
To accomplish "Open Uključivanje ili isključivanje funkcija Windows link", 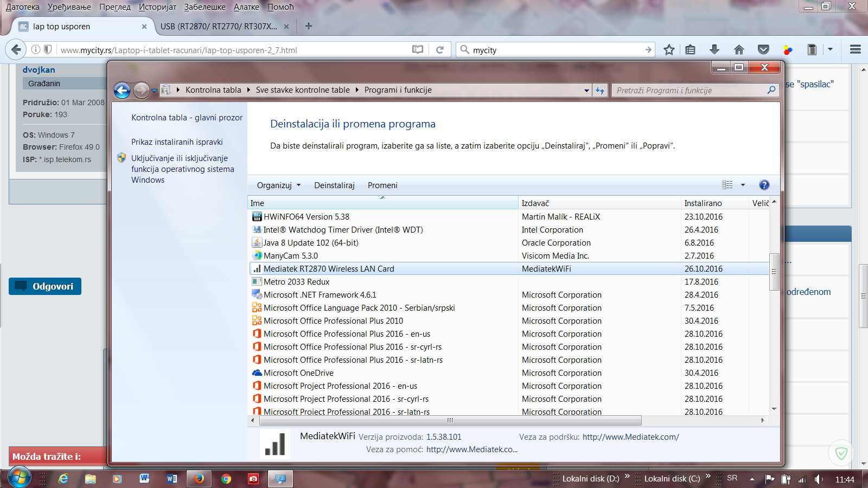I will [183, 169].
